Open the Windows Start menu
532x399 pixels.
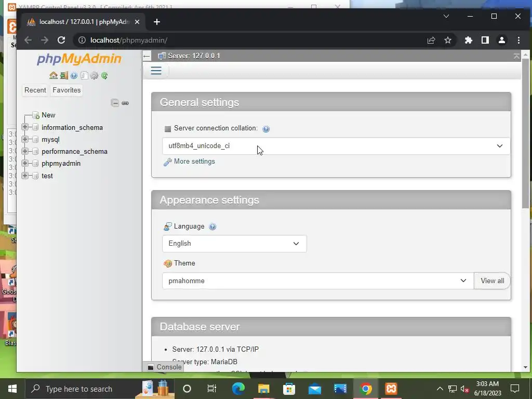(12, 389)
